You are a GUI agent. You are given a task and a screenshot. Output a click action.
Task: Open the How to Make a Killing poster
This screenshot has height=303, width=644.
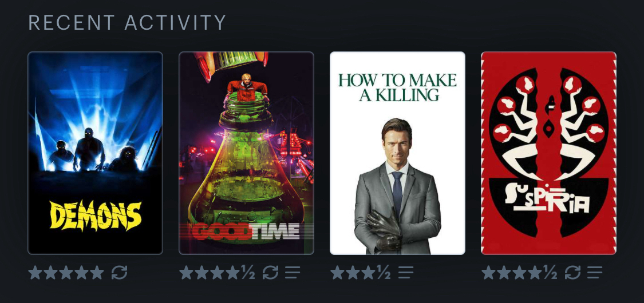pos(398,153)
